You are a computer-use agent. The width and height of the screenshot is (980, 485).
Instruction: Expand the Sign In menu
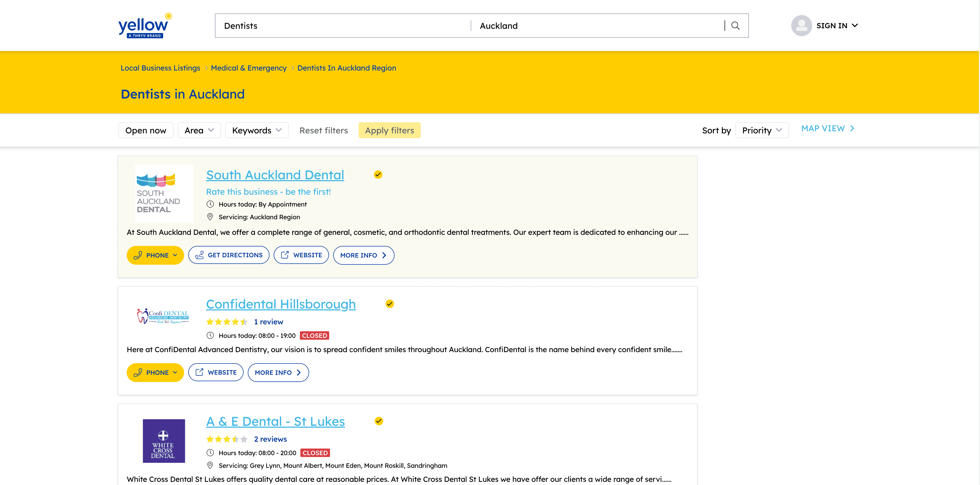(x=837, y=25)
